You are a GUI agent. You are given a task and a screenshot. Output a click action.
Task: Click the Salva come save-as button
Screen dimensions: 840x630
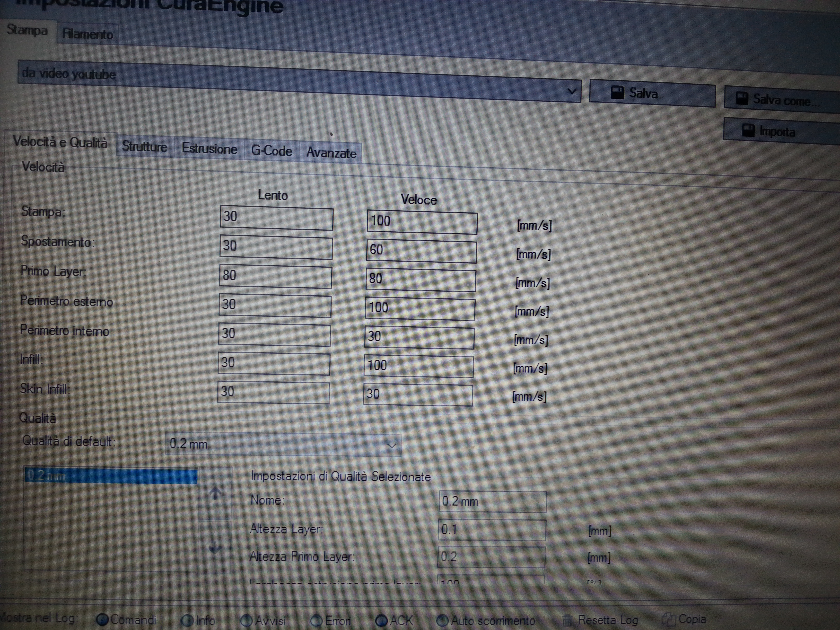[x=782, y=100]
